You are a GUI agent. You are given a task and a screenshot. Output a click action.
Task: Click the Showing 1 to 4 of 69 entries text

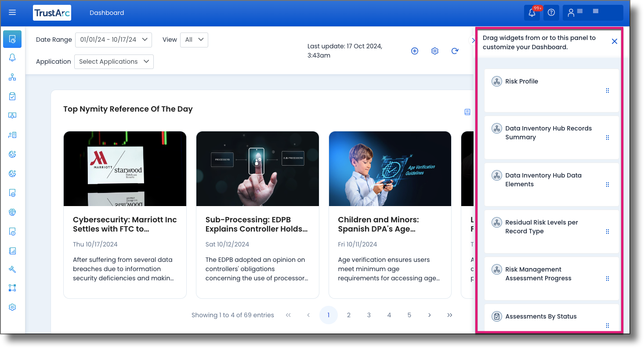(233, 315)
